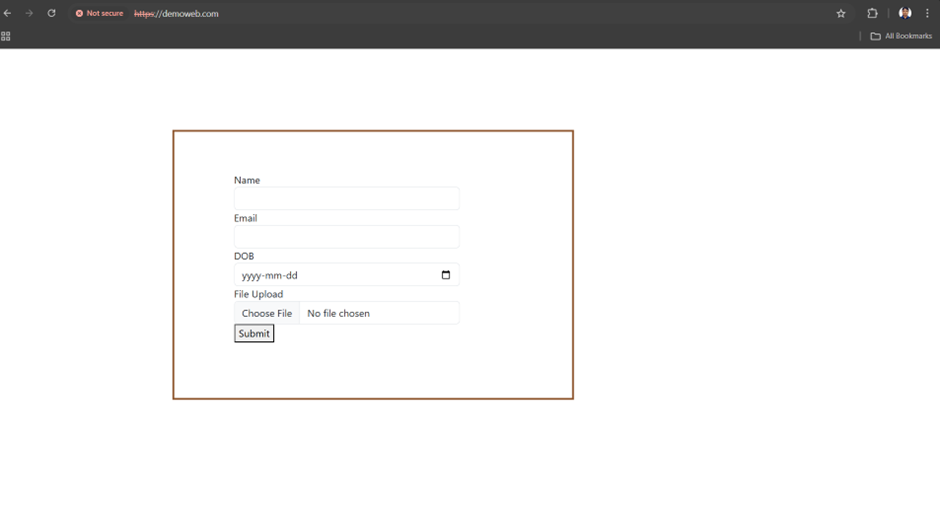Screen dimensions: 940x523
Task: Click the No file chosen text
Action: click(x=338, y=313)
